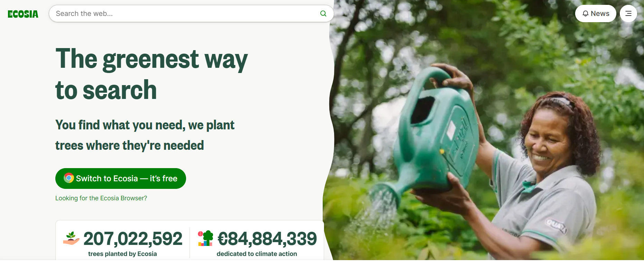This screenshot has height=266, width=644.
Task: Click the tree chart climate icon
Action: (205, 238)
